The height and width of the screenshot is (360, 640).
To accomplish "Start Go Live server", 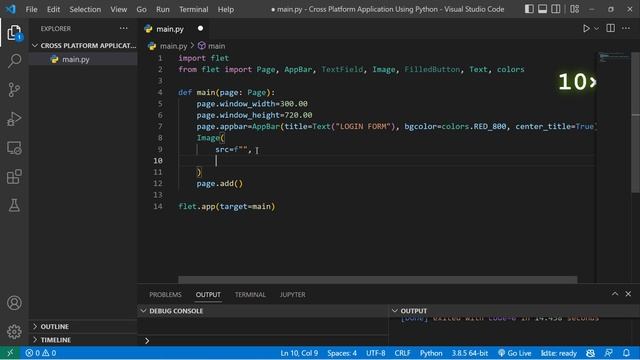I will [x=515, y=353].
